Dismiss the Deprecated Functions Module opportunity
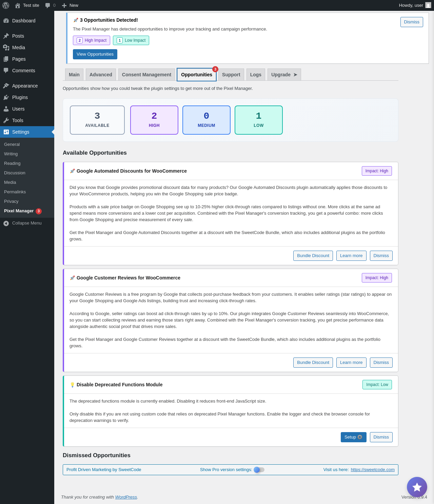Image resolution: width=434 pixels, height=504 pixels. tap(381, 437)
